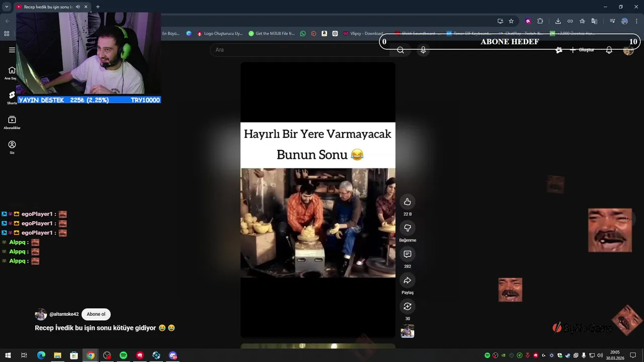Run search with magnifier icon
This screenshot has height=362, width=644.
tap(400, 50)
